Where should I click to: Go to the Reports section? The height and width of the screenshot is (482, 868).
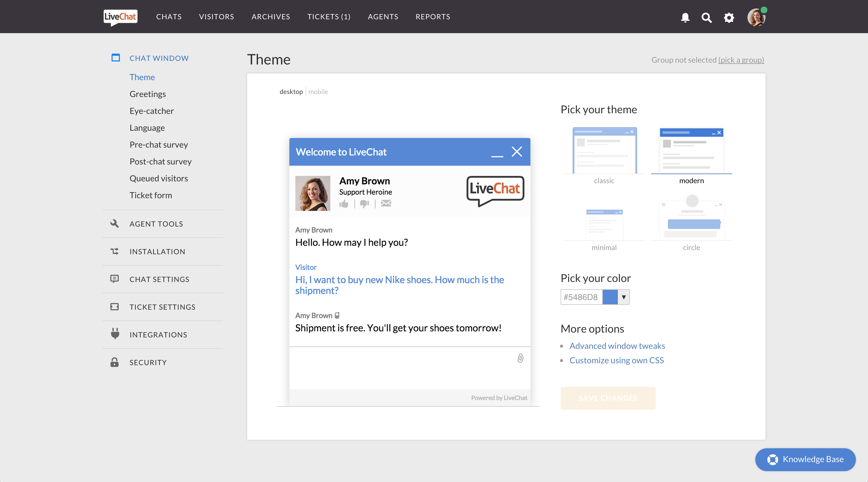tap(433, 17)
